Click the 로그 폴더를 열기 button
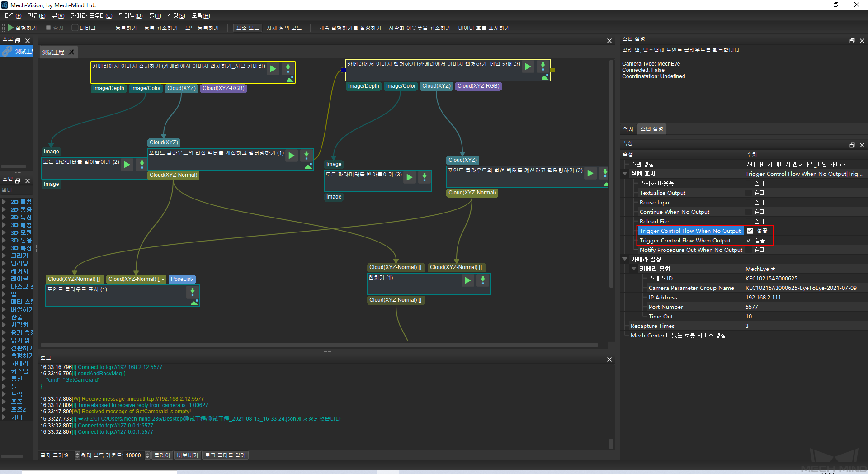The image size is (868, 474). [225, 455]
